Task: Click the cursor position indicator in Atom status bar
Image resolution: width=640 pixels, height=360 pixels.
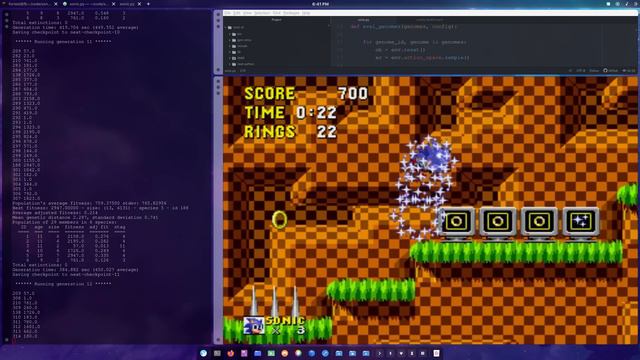Action: pyautogui.click(x=243, y=71)
